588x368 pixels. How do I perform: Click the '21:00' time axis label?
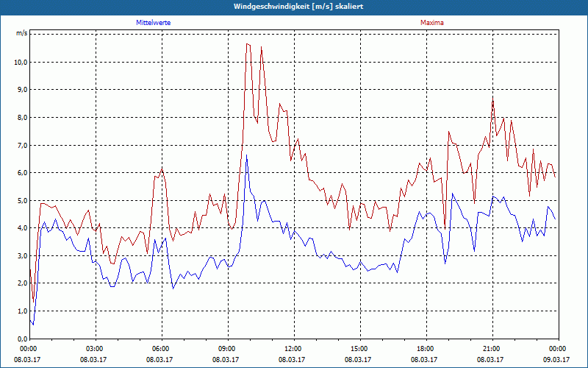tap(492, 349)
